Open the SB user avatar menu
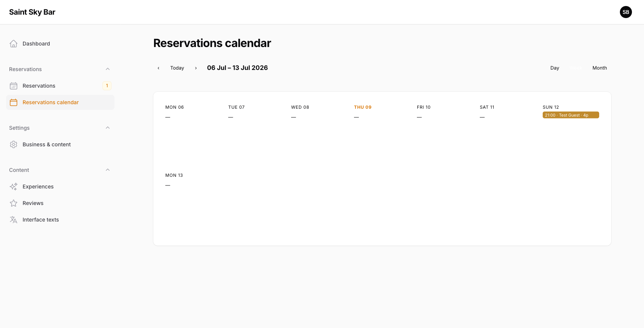The height and width of the screenshot is (328, 644). pos(626,12)
